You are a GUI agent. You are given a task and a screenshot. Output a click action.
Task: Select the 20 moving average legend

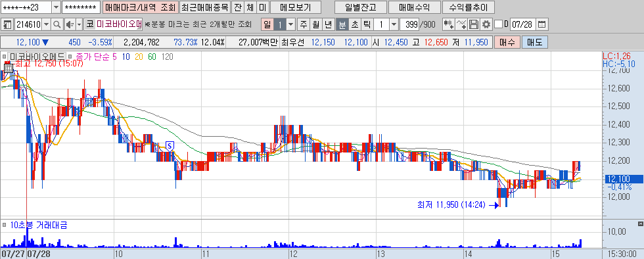(139, 57)
